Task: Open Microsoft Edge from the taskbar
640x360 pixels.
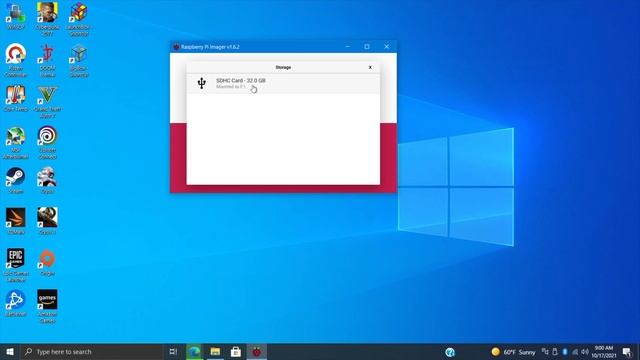Action: [x=194, y=351]
